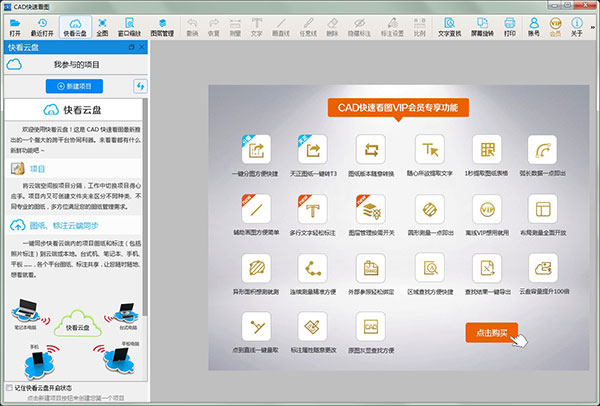Pin the 快看云盘 side panel
The image size is (600, 406).
coord(133,45)
